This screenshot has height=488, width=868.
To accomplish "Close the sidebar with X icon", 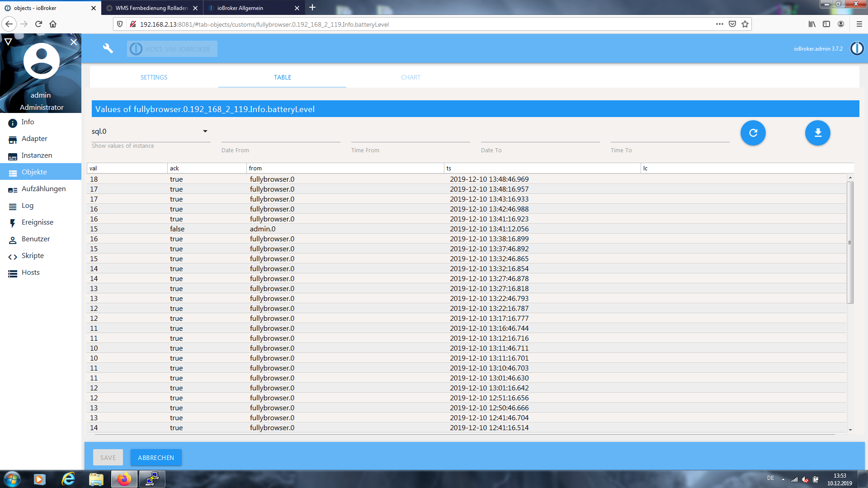I will pos(74,42).
